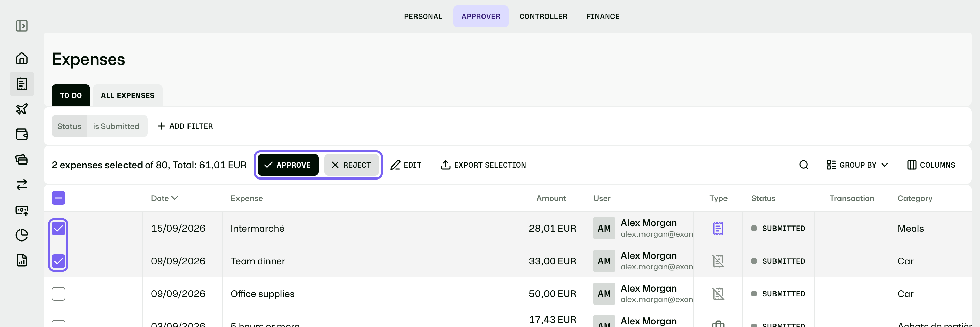Click the Meals category cell
Image resolution: width=980 pixels, height=327 pixels.
click(x=910, y=229)
